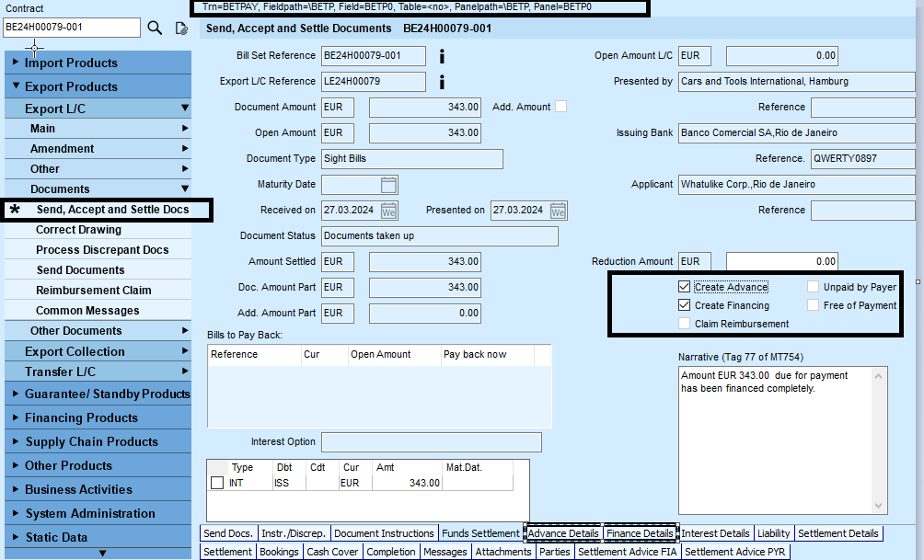Select Send Documents in the sidebar
This screenshot has height=560, width=924.
98,270
